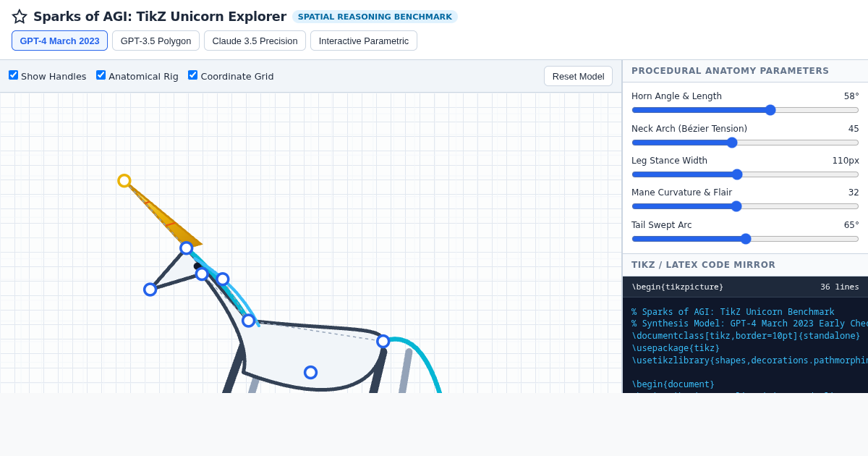Select the unicorn snout handle

(150, 290)
